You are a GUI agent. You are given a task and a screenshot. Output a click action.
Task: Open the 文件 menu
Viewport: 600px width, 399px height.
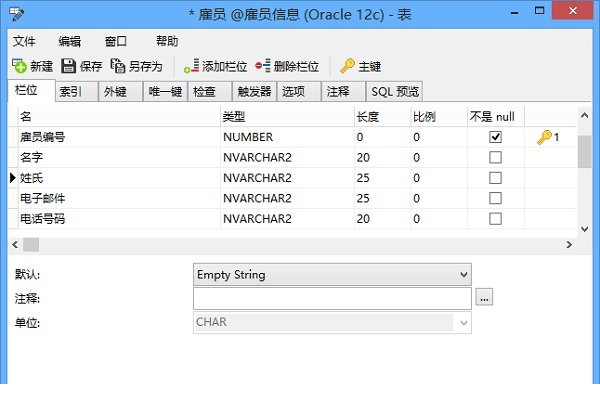click(x=24, y=41)
